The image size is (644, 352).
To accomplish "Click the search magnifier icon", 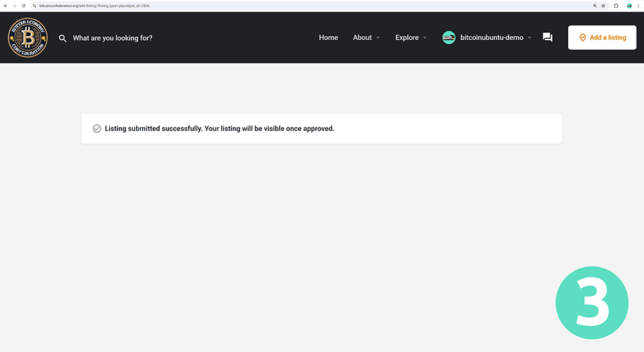I will (x=63, y=38).
